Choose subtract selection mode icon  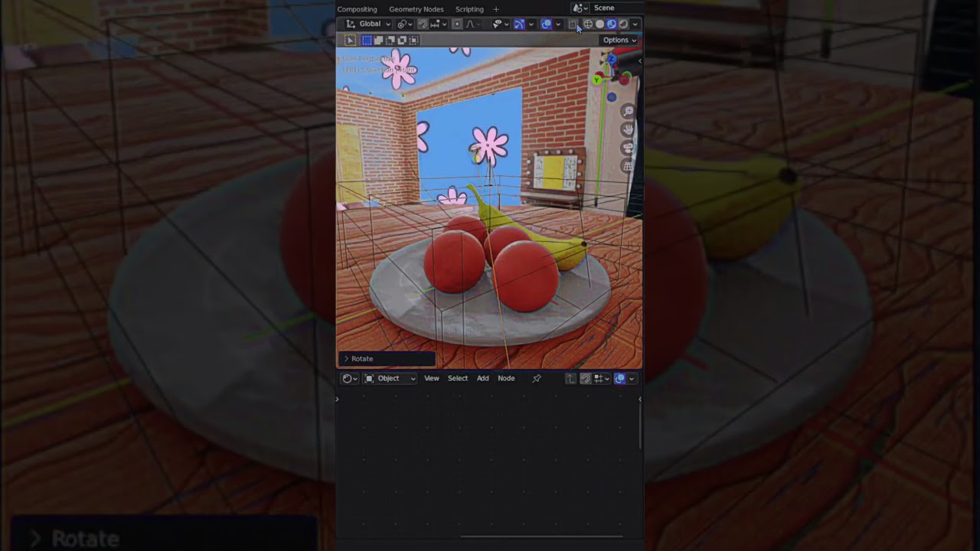tap(390, 40)
